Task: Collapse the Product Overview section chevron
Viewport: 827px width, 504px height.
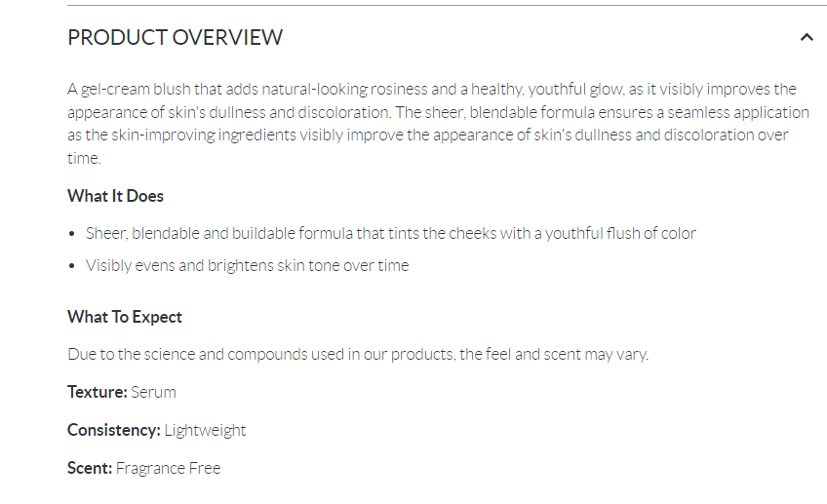Action: coord(806,38)
